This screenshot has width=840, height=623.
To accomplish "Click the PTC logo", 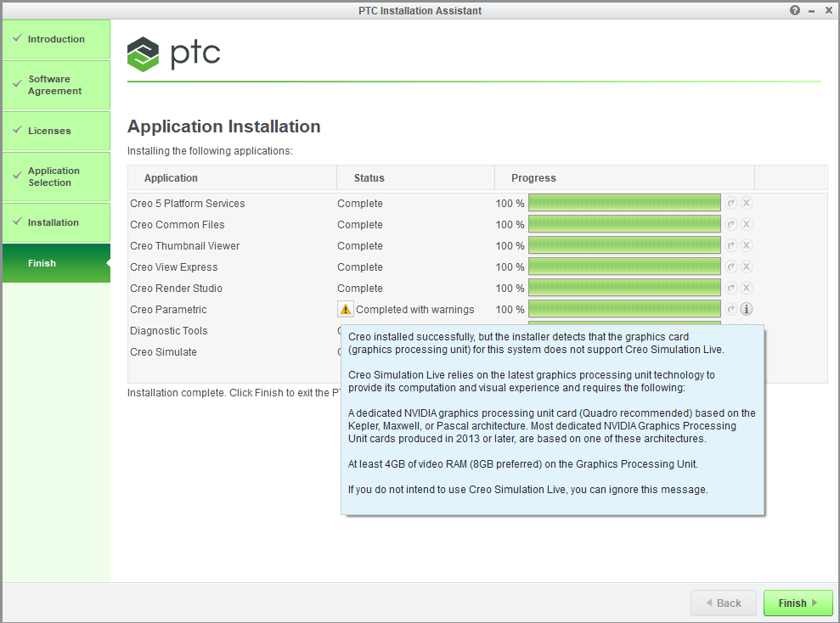I will 173,54.
